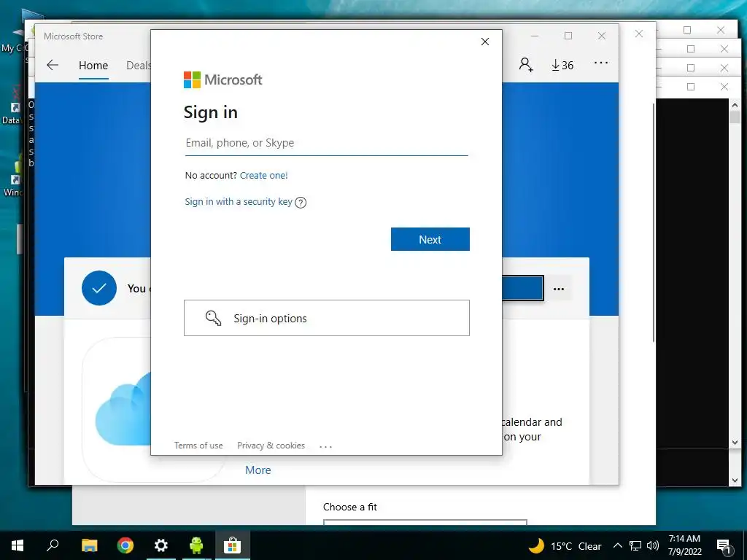This screenshot has width=747, height=560.
Task: Open weather widget showing 15°C Clear
Action: click(x=565, y=545)
